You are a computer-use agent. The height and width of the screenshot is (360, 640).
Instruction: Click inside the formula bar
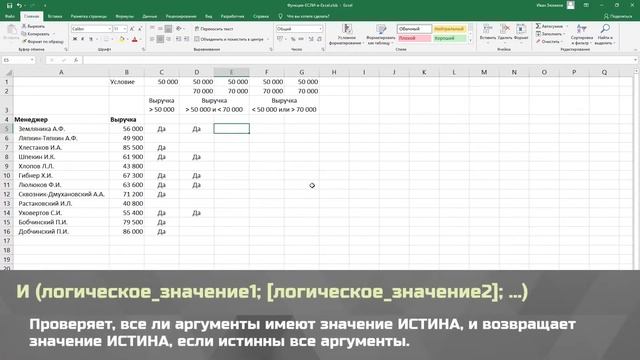pos(357,60)
